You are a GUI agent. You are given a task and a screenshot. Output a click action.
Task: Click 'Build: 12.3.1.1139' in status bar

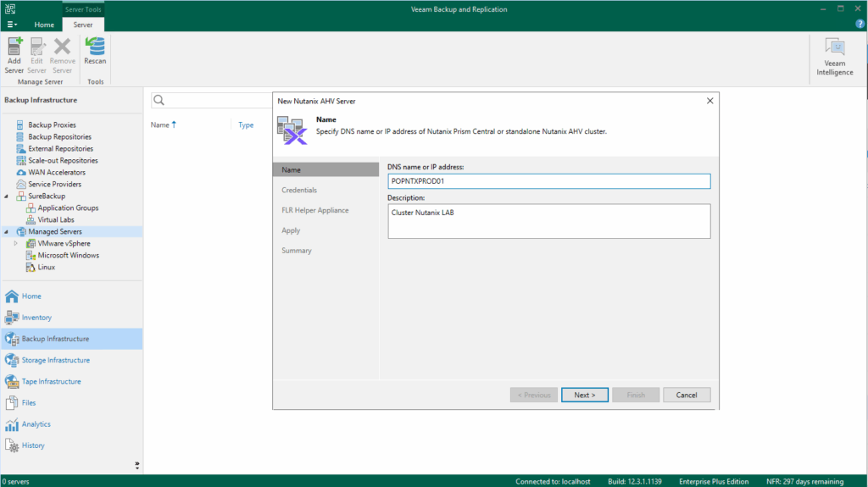(x=634, y=481)
